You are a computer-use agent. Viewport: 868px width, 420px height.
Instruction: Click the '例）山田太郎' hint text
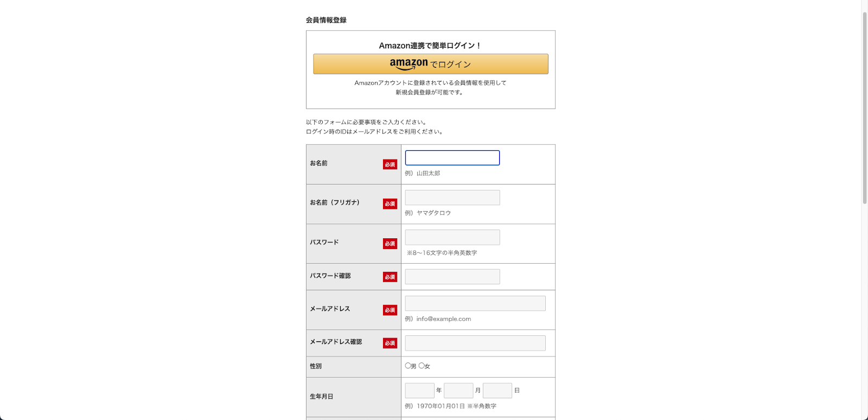point(423,173)
